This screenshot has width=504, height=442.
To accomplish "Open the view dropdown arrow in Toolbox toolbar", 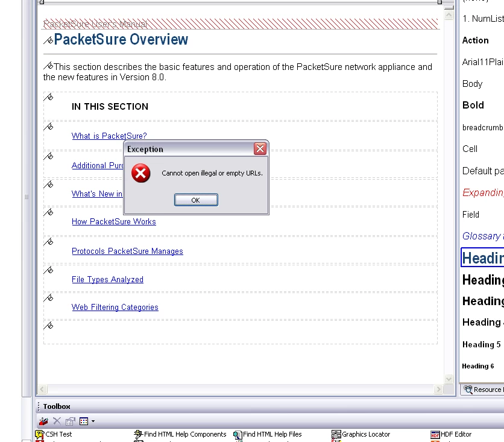I will (93, 421).
